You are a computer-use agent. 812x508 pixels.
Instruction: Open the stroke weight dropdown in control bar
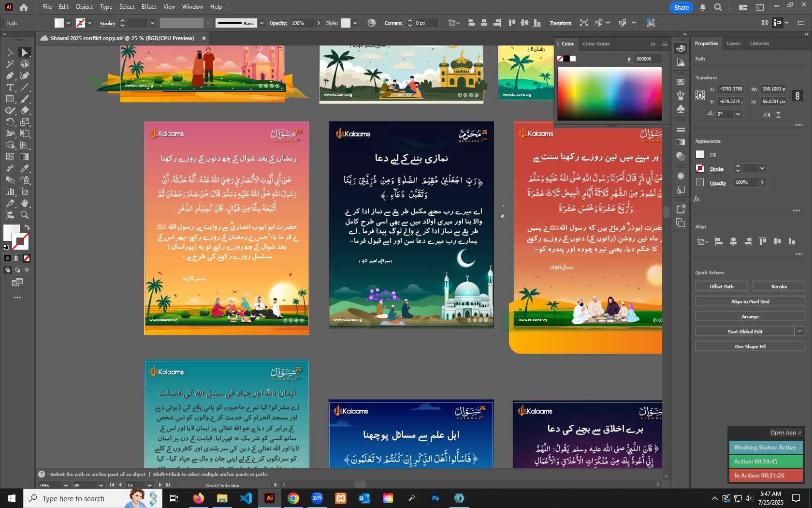point(152,23)
